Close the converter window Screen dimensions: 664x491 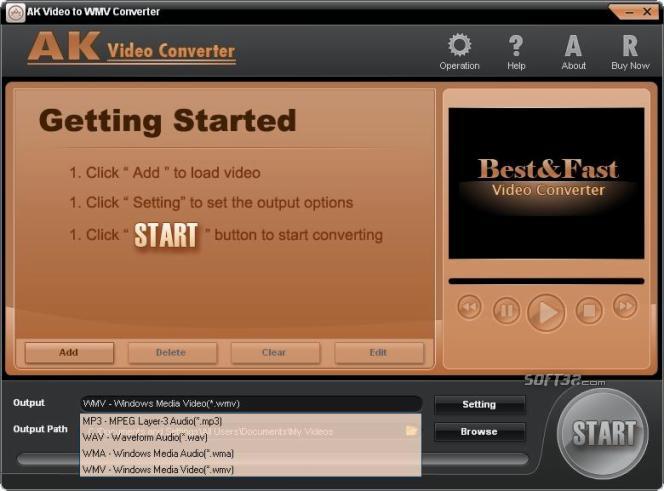647,12
